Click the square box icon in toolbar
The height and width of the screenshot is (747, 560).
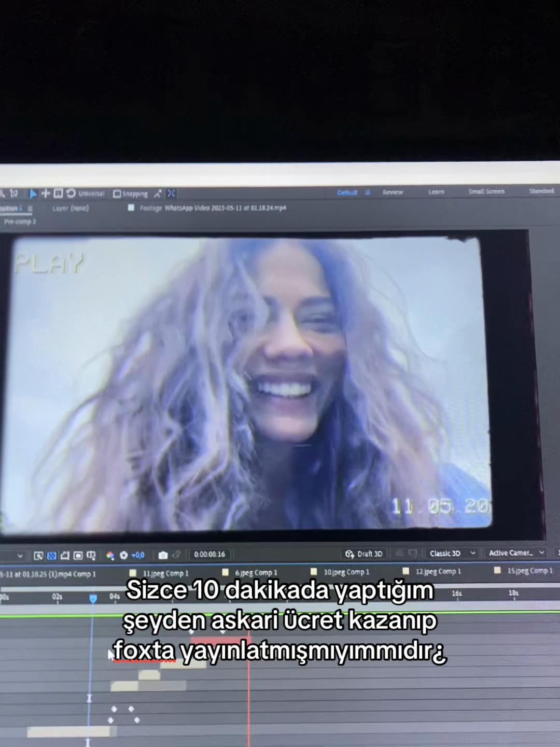click(58, 193)
